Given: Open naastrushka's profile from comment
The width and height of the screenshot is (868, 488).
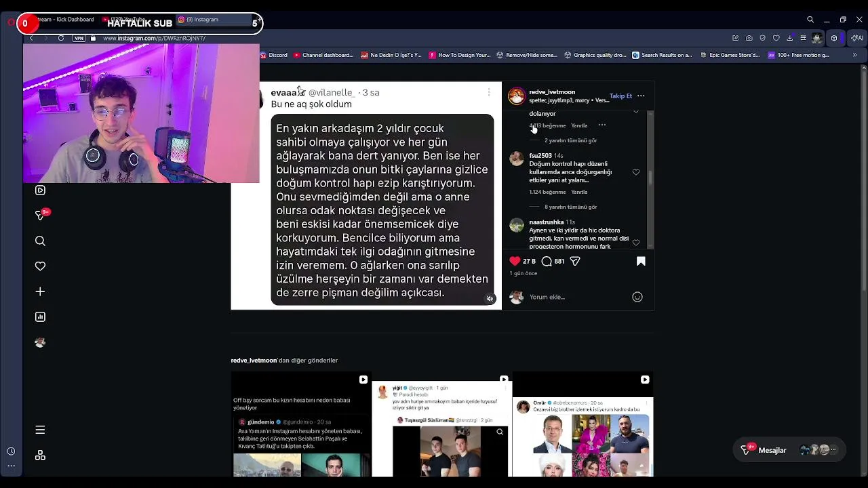Looking at the screenshot, I should pyautogui.click(x=547, y=222).
